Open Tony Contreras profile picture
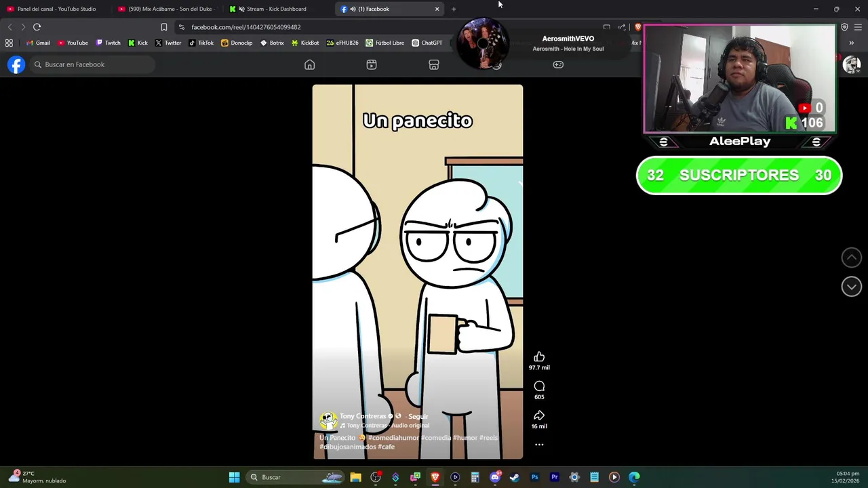 (x=328, y=420)
